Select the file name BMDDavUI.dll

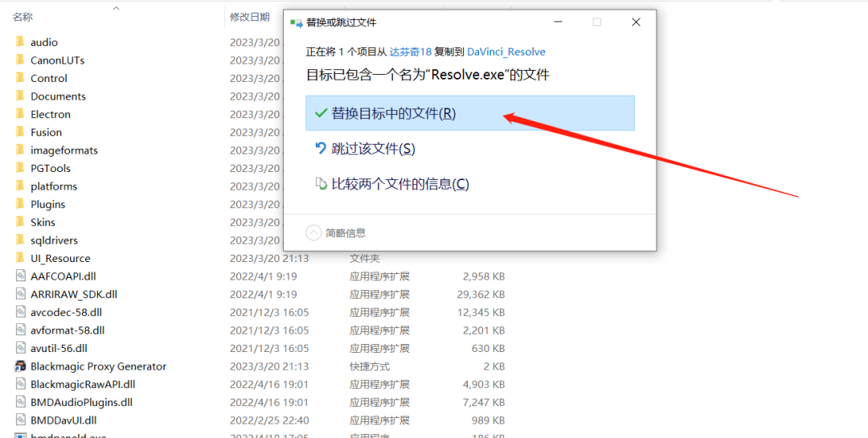pyautogui.click(x=63, y=420)
